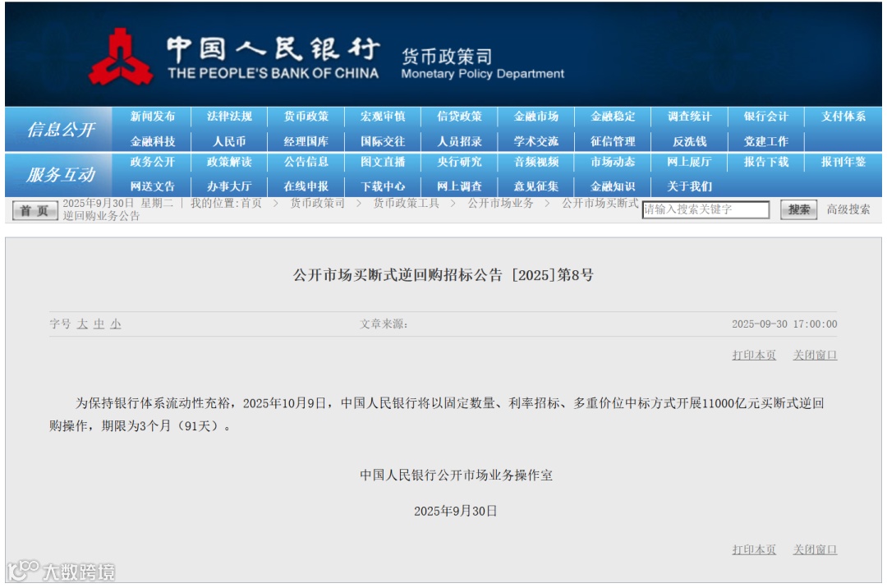
Task: Select 在线申报 menu item
Action: tap(306, 186)
